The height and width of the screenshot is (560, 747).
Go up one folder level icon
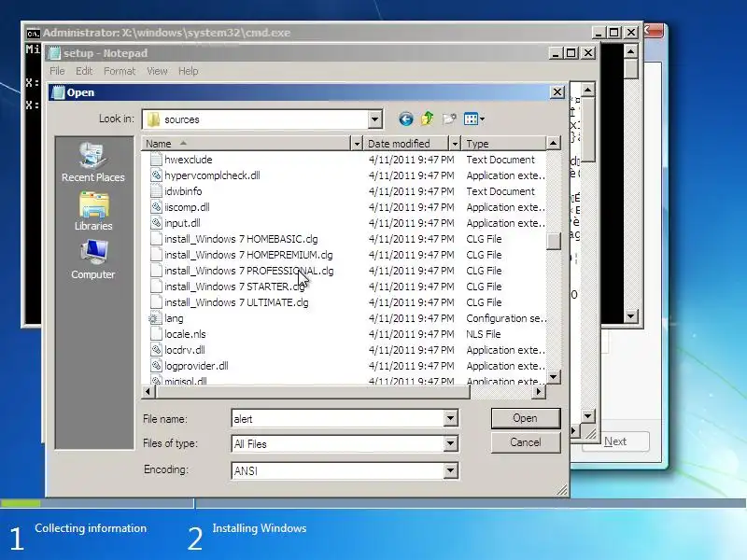(428, 119)
